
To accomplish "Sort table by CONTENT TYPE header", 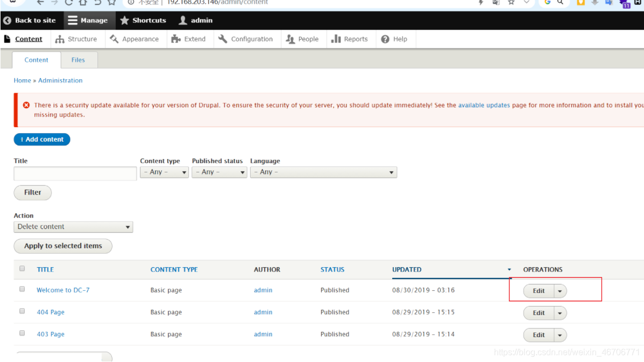I will [174, 269].
